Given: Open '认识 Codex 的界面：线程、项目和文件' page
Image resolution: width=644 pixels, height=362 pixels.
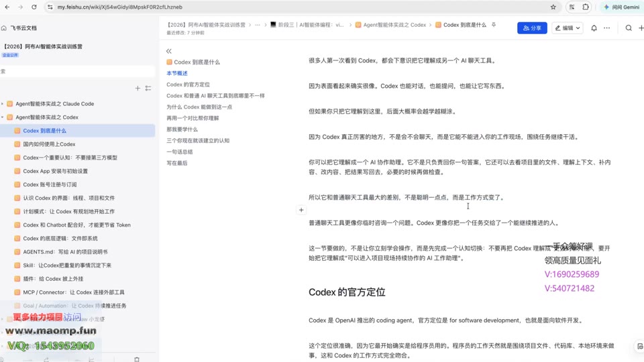Looking at the screenshot, I should tap(68, 198).
